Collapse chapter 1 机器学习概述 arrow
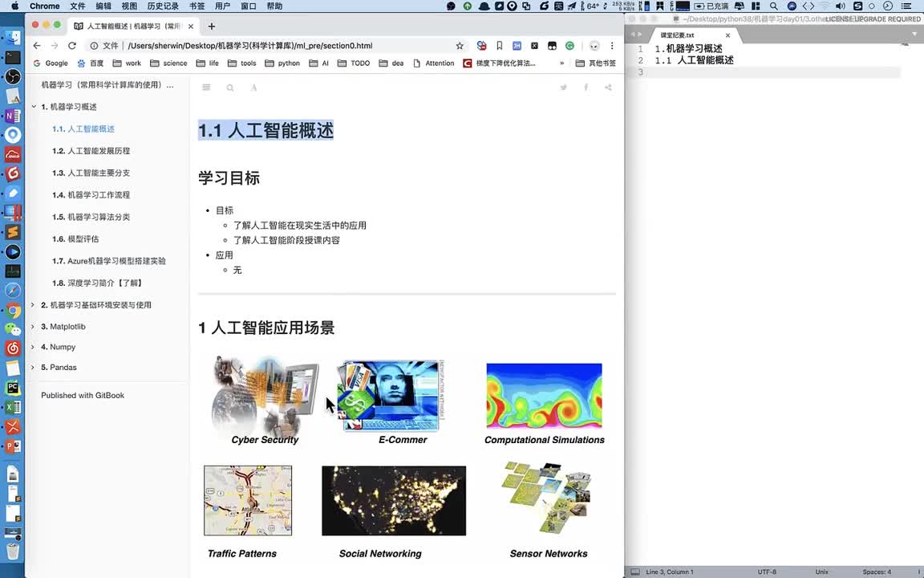The image size is (924, 578). pos(34,107)
